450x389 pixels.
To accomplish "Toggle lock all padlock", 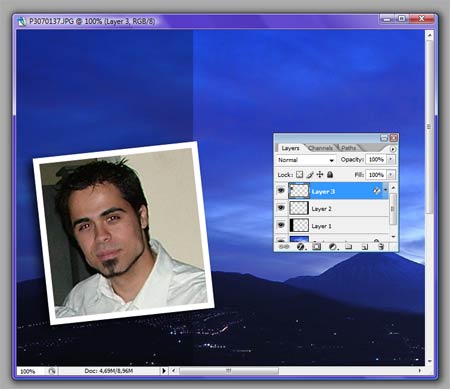I will coord(330,174).
